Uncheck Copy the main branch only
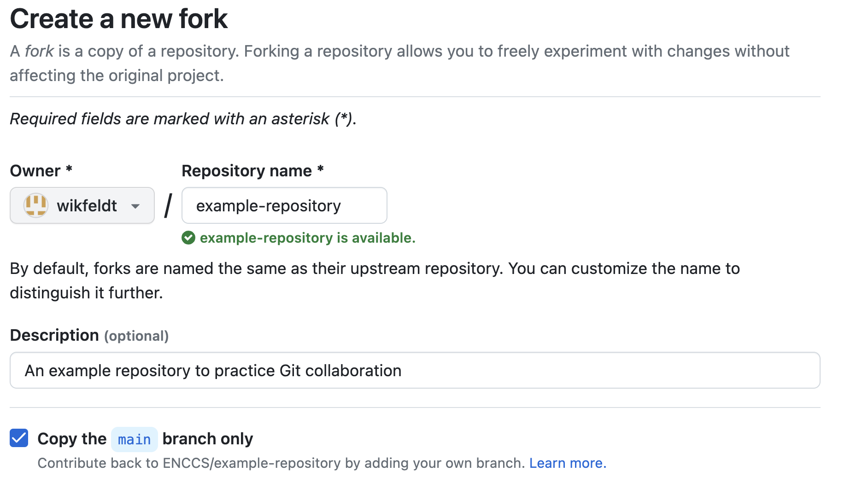 coord(19,438)
